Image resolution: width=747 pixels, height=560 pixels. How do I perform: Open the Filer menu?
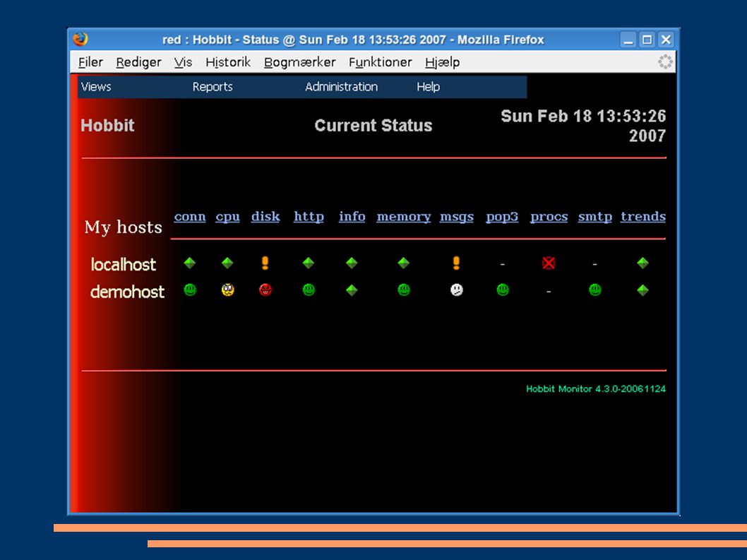point(90,62)
